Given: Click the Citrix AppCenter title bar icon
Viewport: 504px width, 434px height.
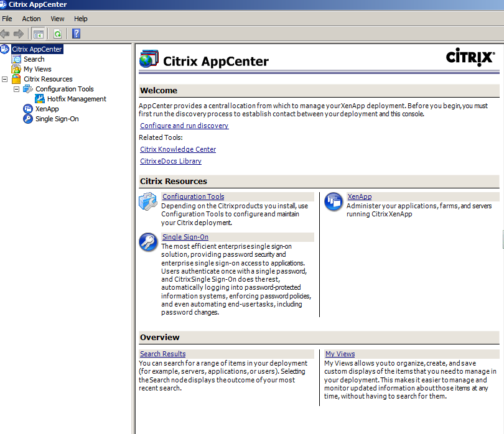Looking at the screenshot, I should [3, 4].
